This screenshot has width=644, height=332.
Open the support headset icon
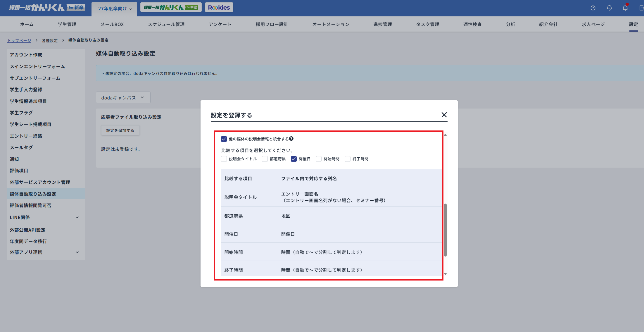609,8
